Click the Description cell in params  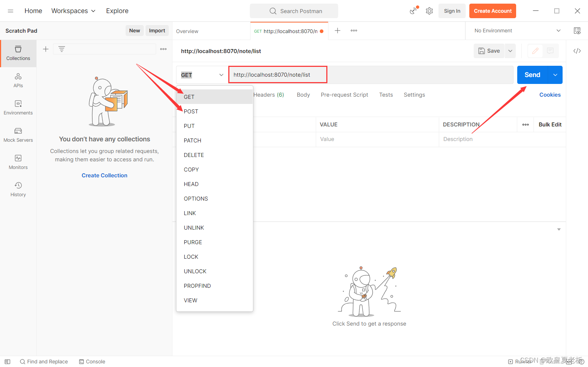pyautogui.click(x=502, y=139)
